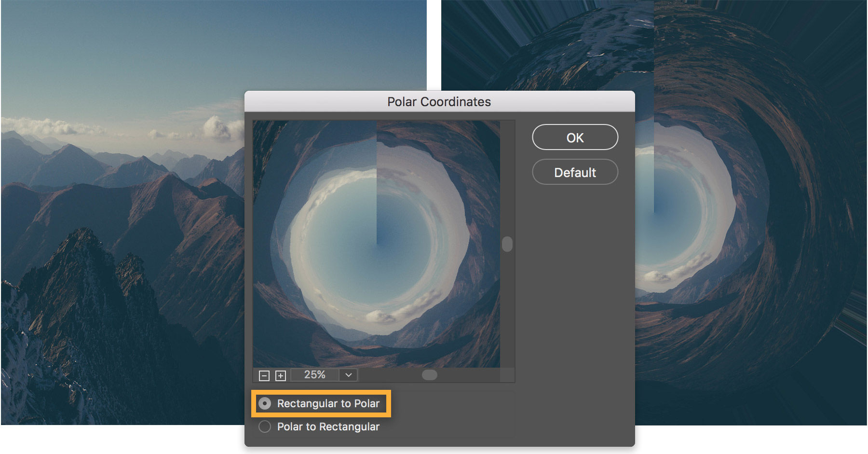The height and width of the screenshot is (454, 868).
Task: Apply the Polar Coordinates filter by clicking OK
Action: coord(575,137)
